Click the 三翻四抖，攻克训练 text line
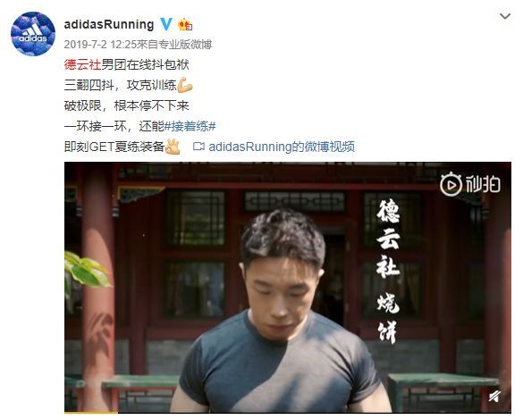This screenshot has width=523, height=420. (x=120, y=85)
